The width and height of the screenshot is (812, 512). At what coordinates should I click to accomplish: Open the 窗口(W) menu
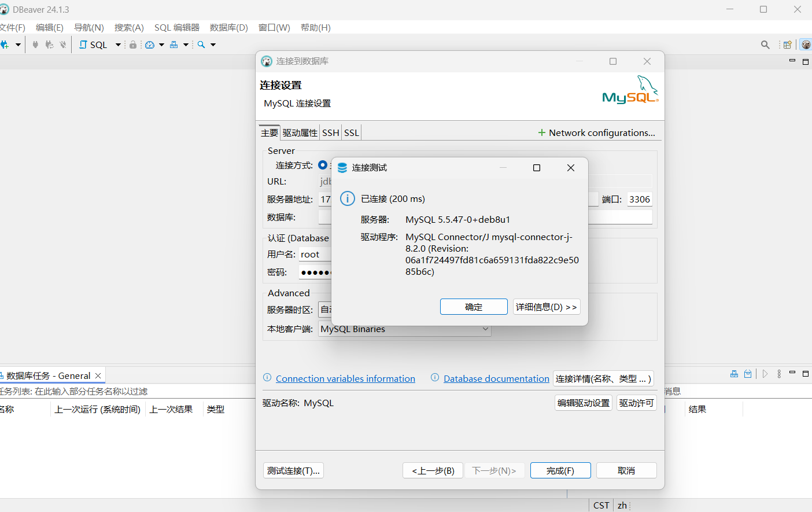274,27
